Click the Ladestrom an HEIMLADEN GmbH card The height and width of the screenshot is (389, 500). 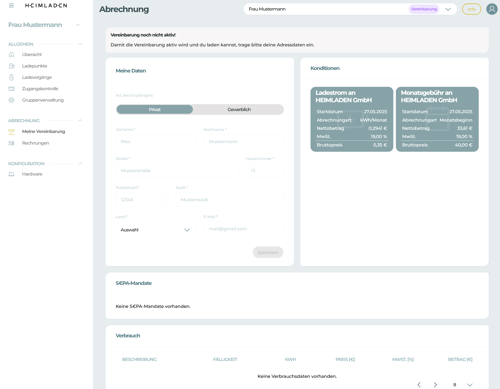point(352,119)
